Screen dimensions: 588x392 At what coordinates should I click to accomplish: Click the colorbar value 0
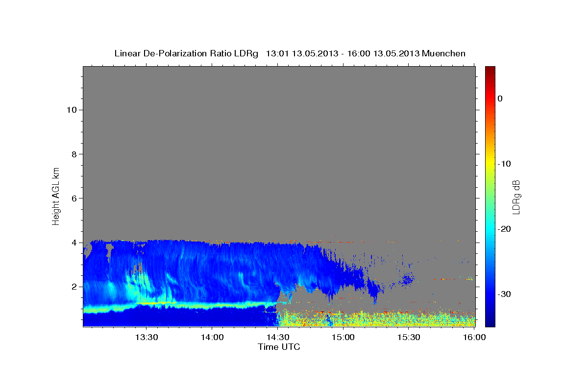coord(500,98)
